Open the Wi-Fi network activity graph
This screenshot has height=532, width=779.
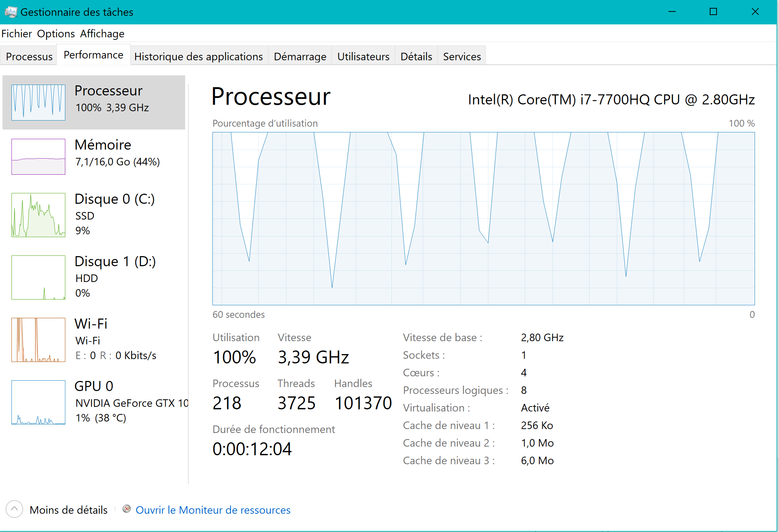38,340
